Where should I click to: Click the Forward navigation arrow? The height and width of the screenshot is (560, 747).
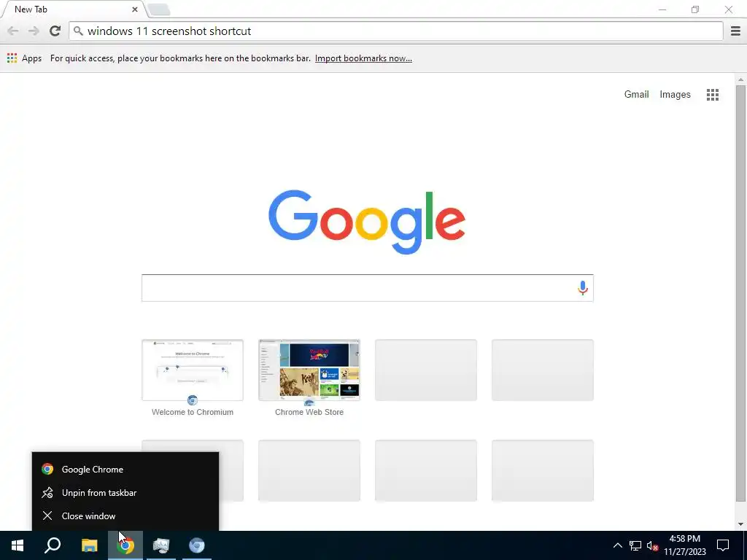[x=34, y=31]
